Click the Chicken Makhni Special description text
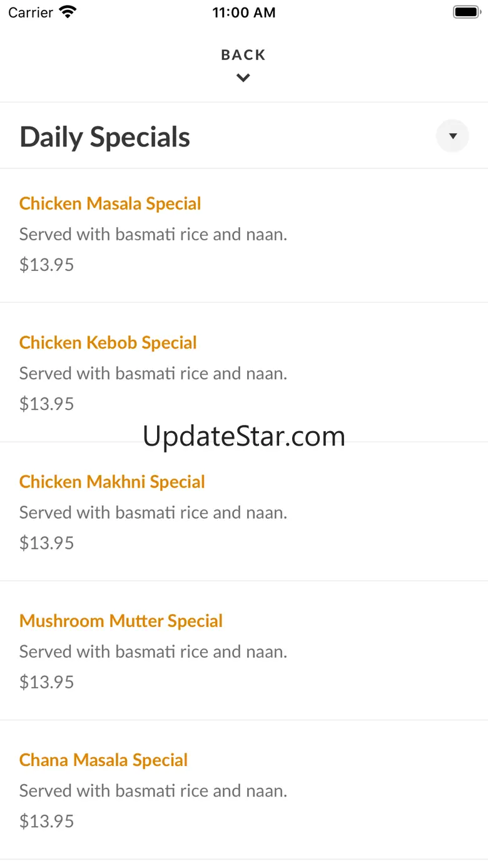488x868 pixels. [x=153, y=513]
